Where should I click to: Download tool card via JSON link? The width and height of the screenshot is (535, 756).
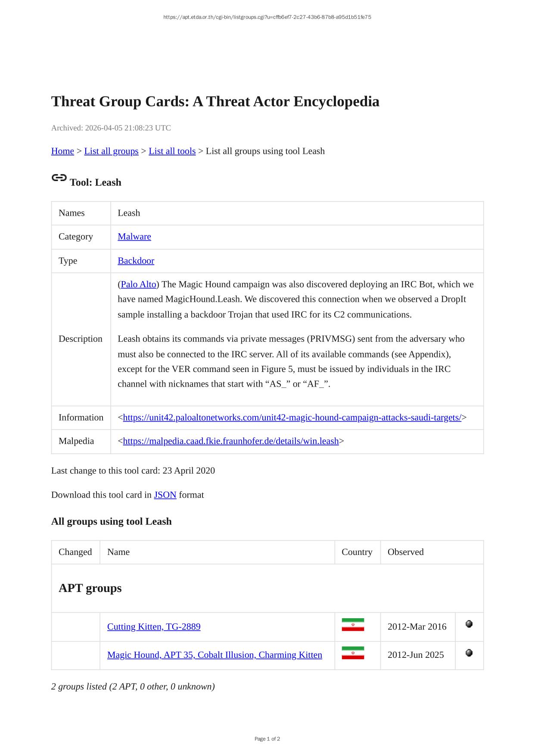165,495
